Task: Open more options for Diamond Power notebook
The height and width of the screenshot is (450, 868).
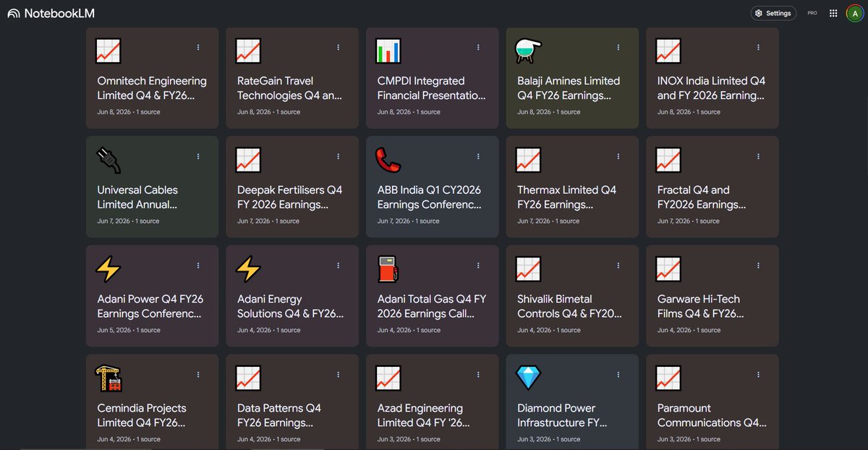Action: [x=618, y=375]
